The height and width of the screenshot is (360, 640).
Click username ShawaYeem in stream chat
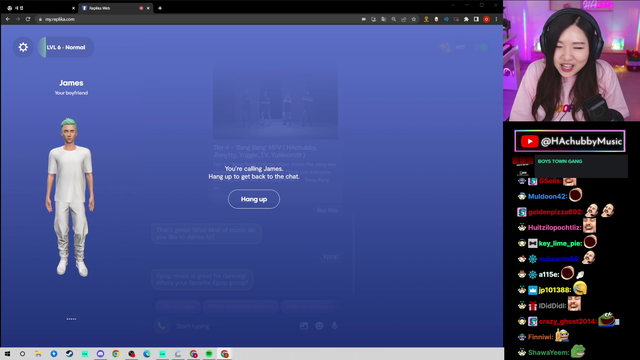click(548, 352)
